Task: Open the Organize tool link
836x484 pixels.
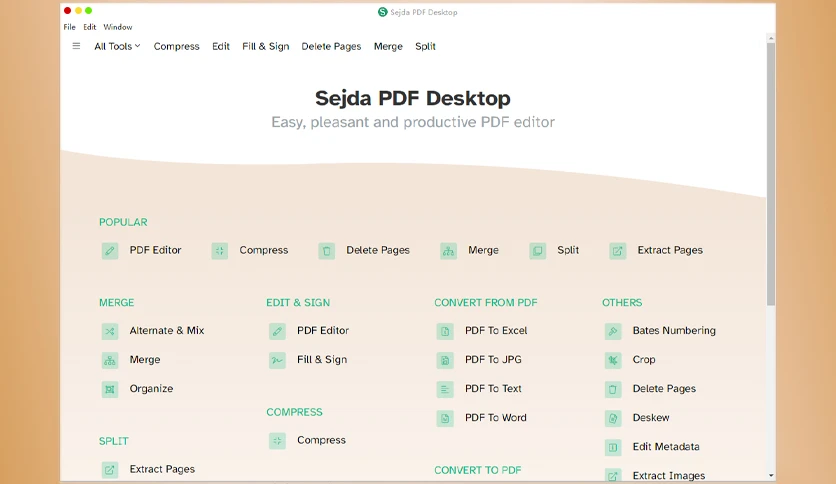Action: coord(151,389)
